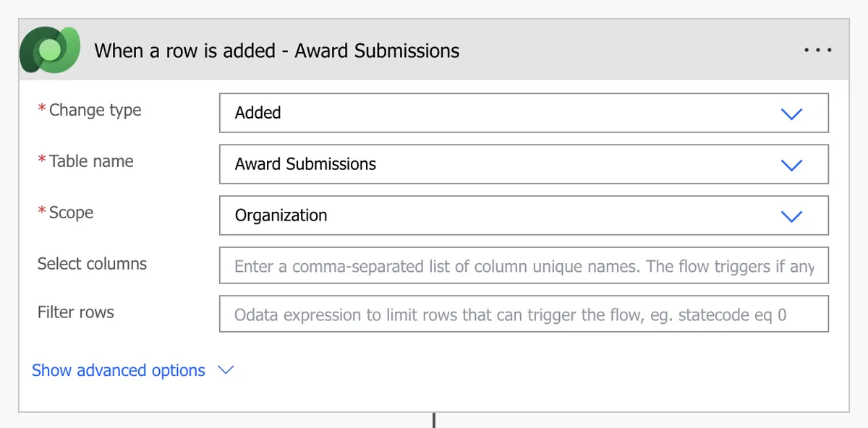Focus the Filter rows Odata expression field
This screenshot has width=868, height=428.
pyautogui.click(x=524, y=314)
